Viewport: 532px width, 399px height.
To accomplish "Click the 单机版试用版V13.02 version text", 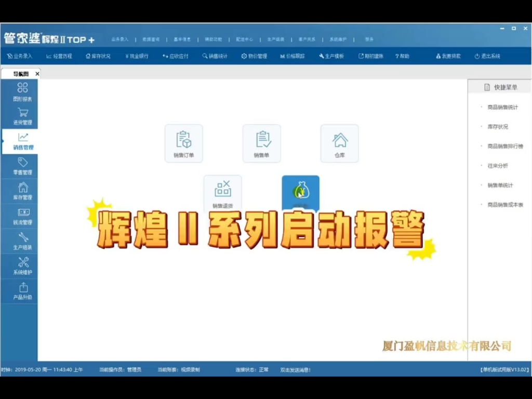I will pos(504,370).
